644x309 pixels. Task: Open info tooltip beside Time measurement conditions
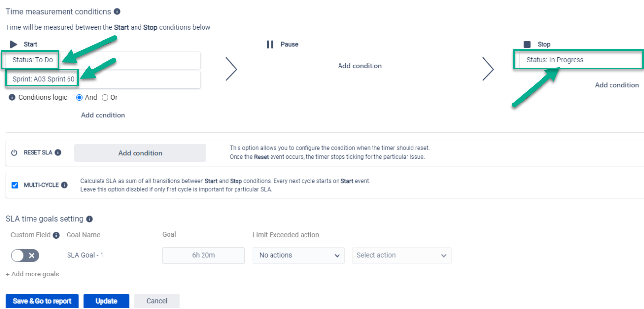coord(117,11)
